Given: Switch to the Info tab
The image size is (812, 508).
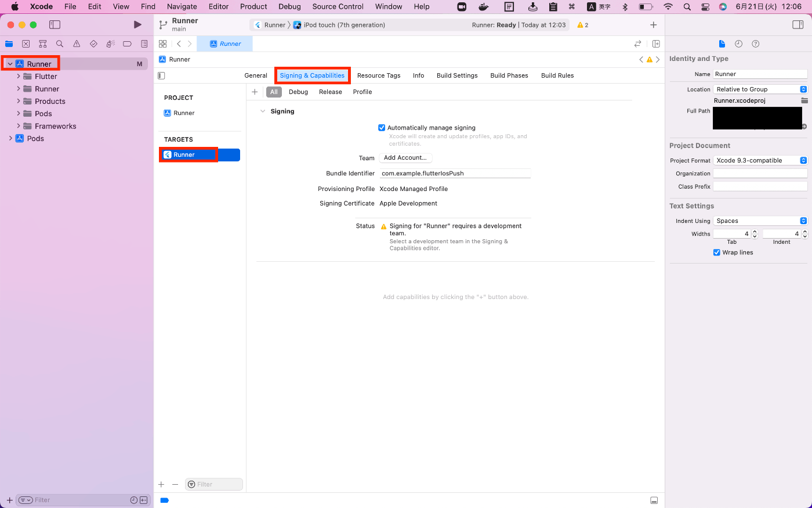Looking at the screenshot, I should click(418, 75).
